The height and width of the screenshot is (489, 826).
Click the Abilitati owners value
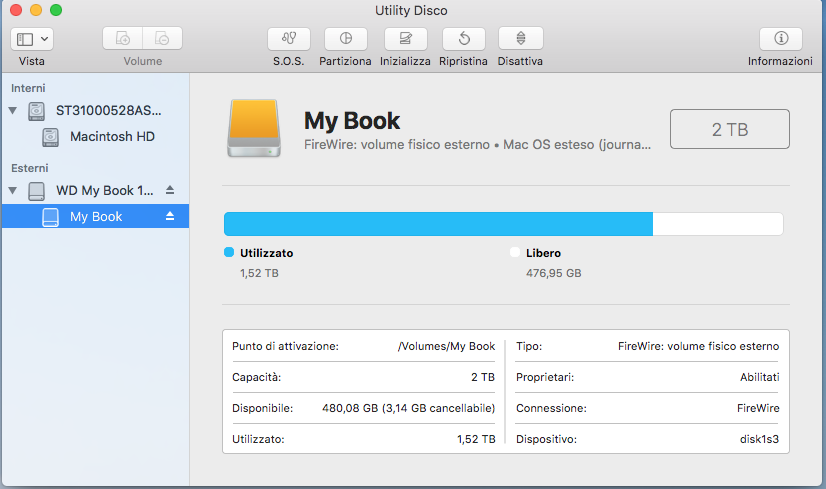tap(760, 377)
